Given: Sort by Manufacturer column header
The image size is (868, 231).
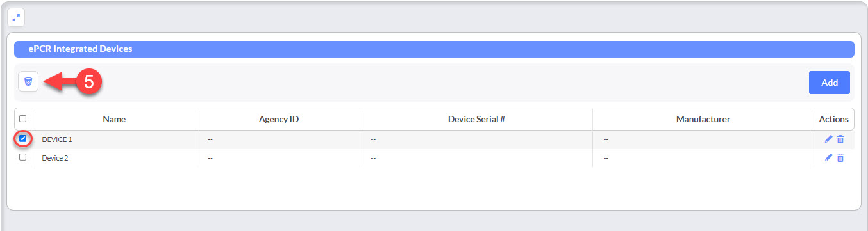Looking at the screenshot, I should point(703,119).
